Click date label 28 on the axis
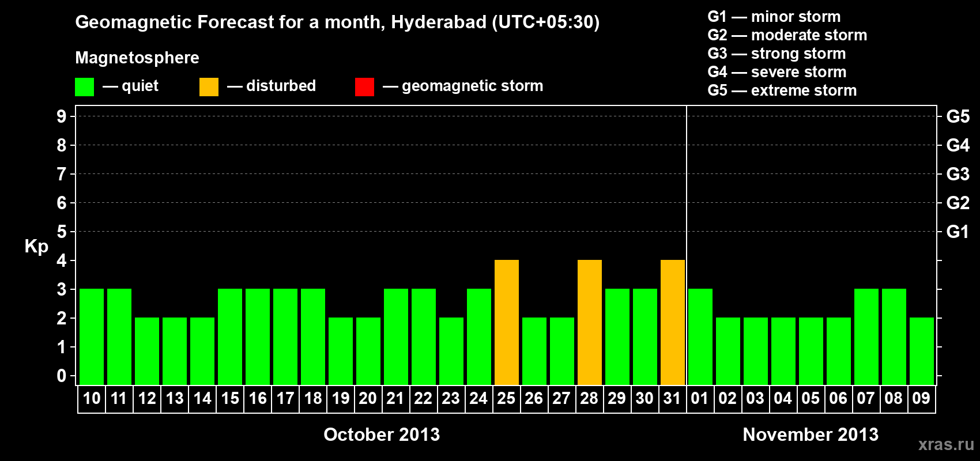 (x=590, y=398)
